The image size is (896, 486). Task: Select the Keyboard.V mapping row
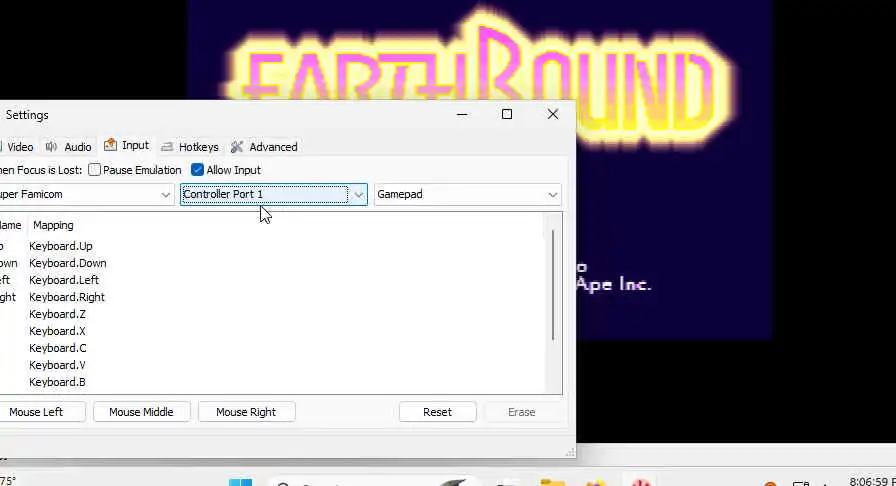(x=271, y=365)
